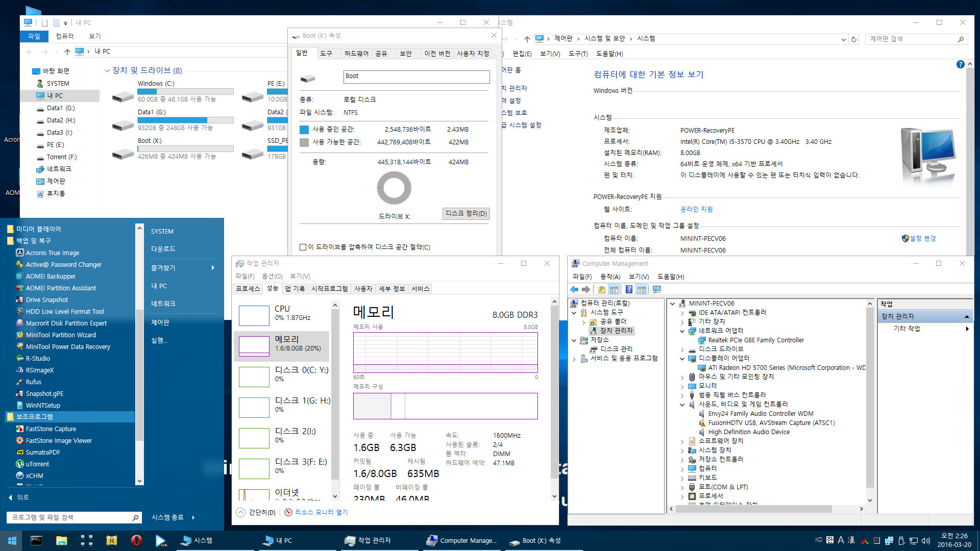
Task: Click the up-one-level folder icon in Computer Management
Action: [x=602, y=290]
